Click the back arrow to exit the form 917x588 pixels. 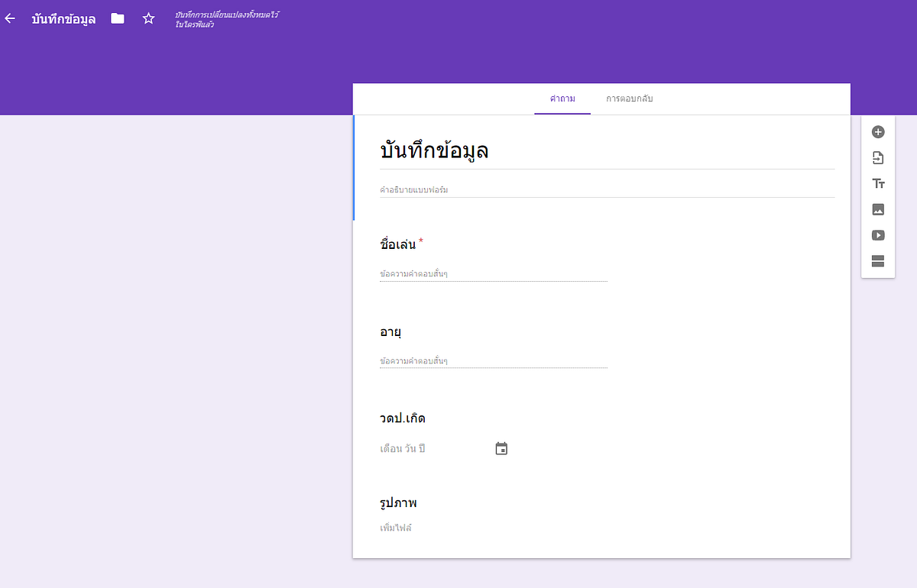point(9,18)
